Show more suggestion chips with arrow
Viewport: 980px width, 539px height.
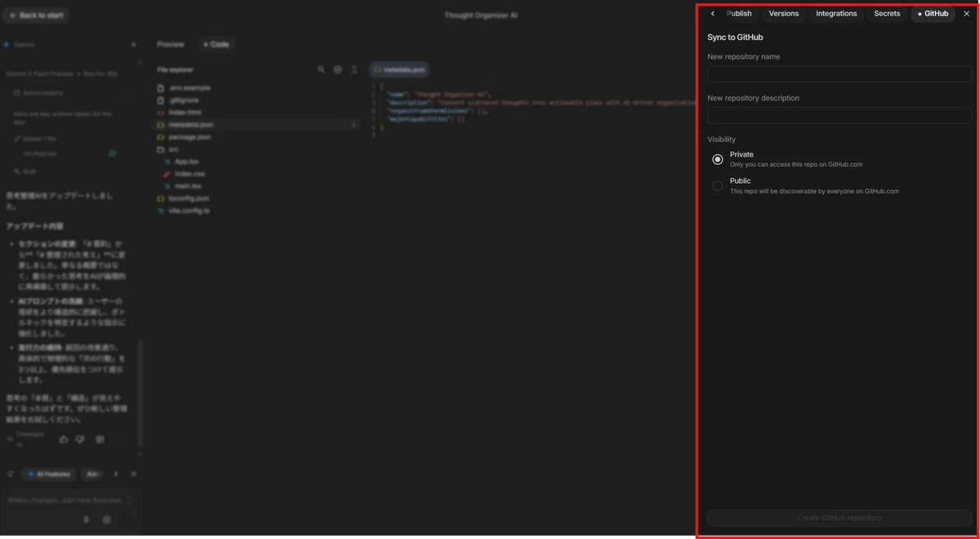pos(116,474)
